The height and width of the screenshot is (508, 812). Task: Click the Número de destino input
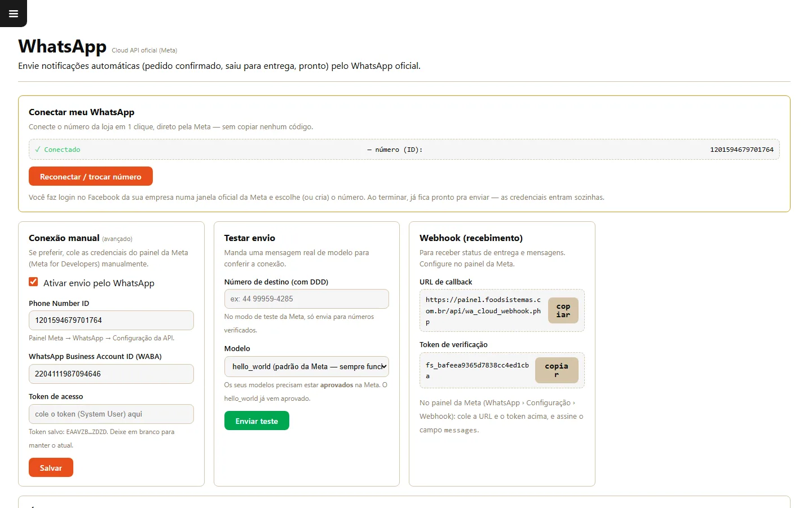[x=306, y=299]
